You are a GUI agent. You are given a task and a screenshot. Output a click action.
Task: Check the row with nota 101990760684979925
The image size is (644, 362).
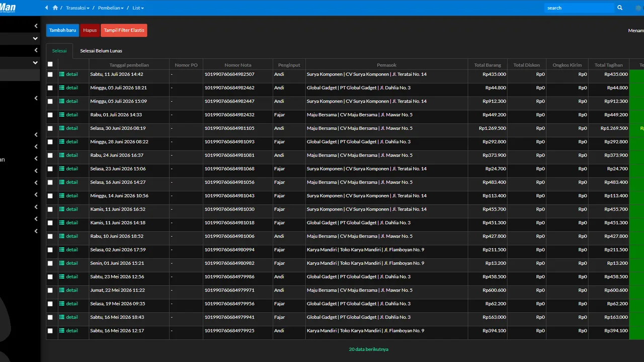50,331
